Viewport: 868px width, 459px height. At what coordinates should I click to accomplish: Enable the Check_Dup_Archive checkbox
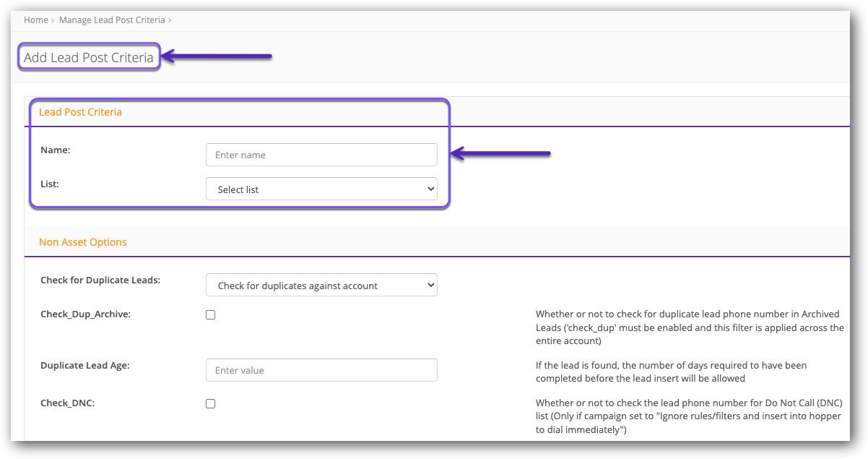pos(211,315)
